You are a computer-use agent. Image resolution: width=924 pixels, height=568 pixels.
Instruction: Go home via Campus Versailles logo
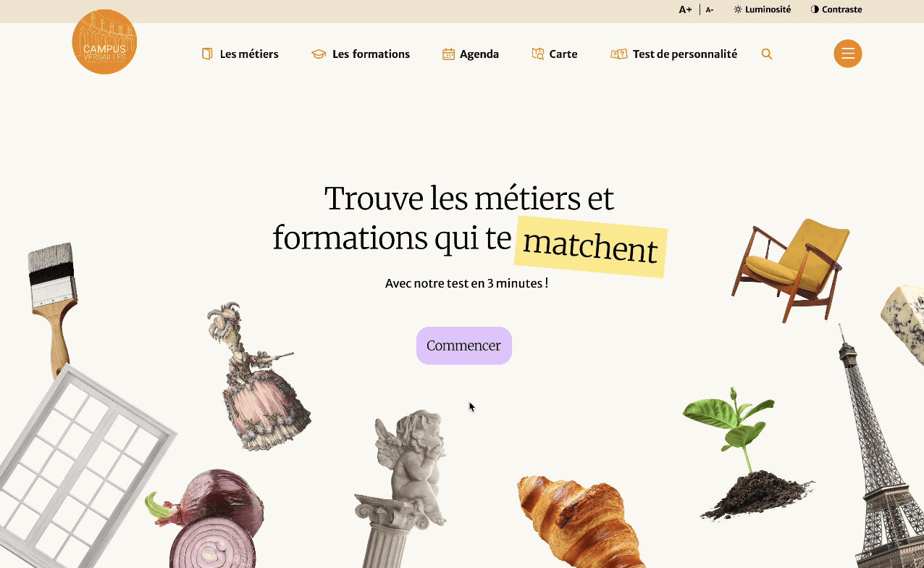[104, 42]
